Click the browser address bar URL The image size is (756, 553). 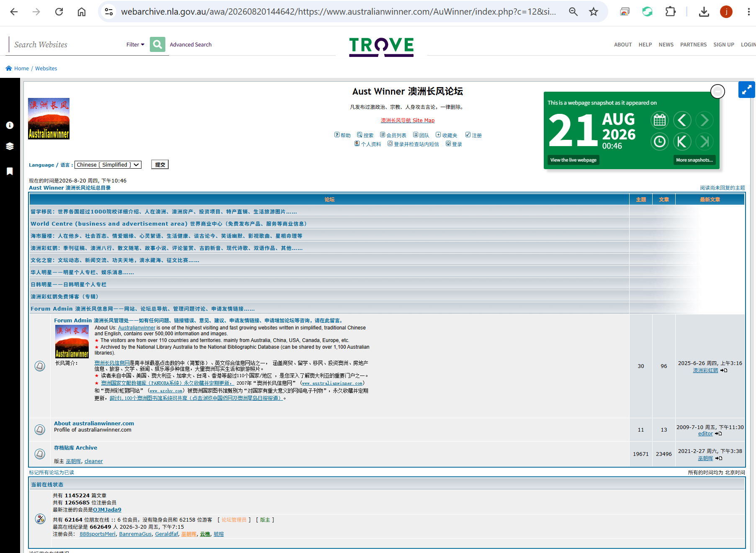tap(338, 12)
